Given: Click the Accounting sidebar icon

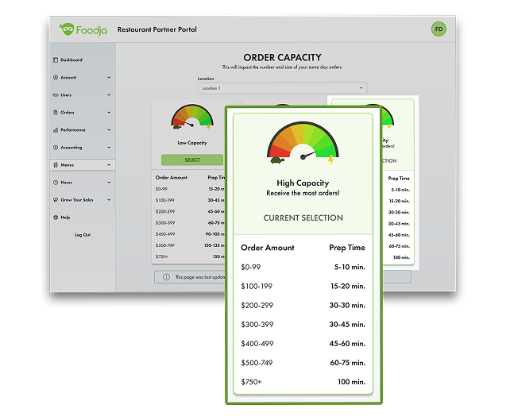Looking at the screenshot, I should 56,147.
